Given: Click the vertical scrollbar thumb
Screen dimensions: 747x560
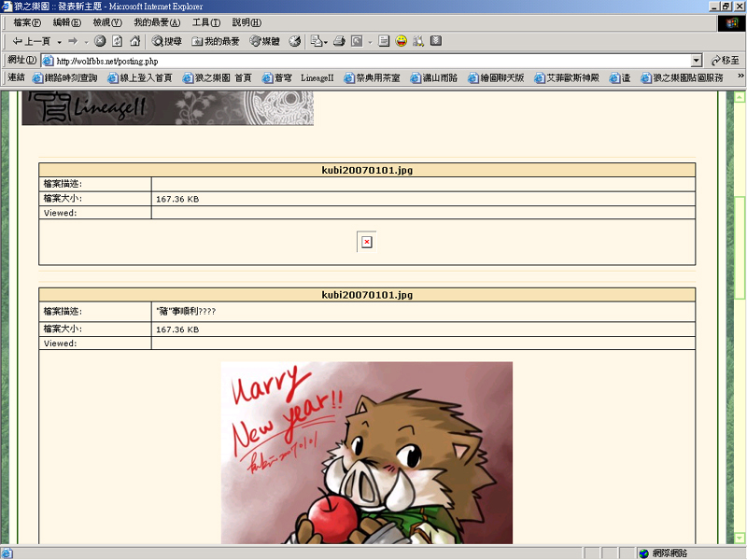Looking at the screenshot, I should (x=740, y=247).
